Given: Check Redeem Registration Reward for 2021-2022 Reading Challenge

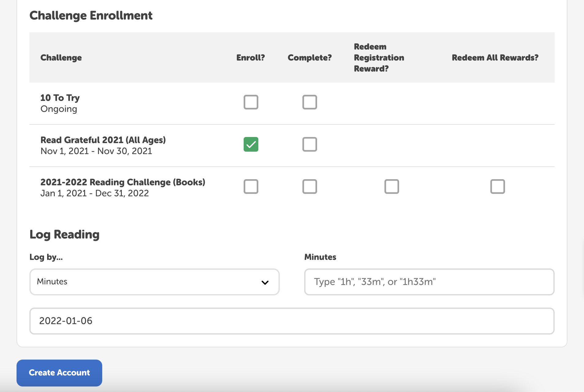Looking at the screenshot, I should 391,187.
